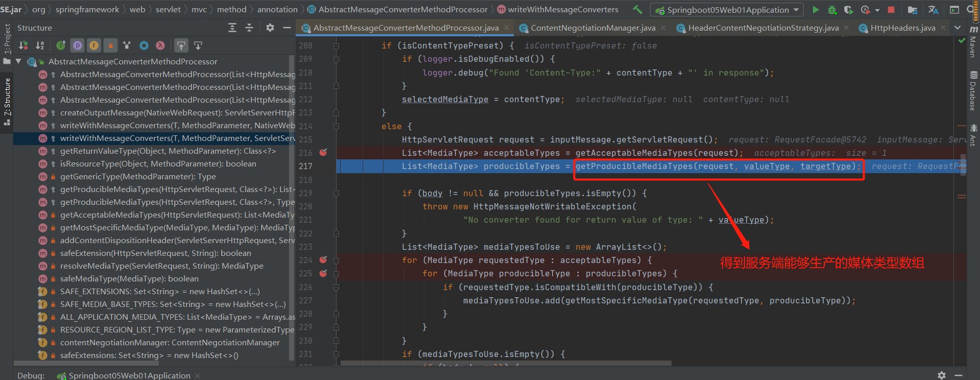Close AbstractMessageConverterMethodProcessor.java tab
The height and width of the screenshot is (380, 980).
pos(507,28)
